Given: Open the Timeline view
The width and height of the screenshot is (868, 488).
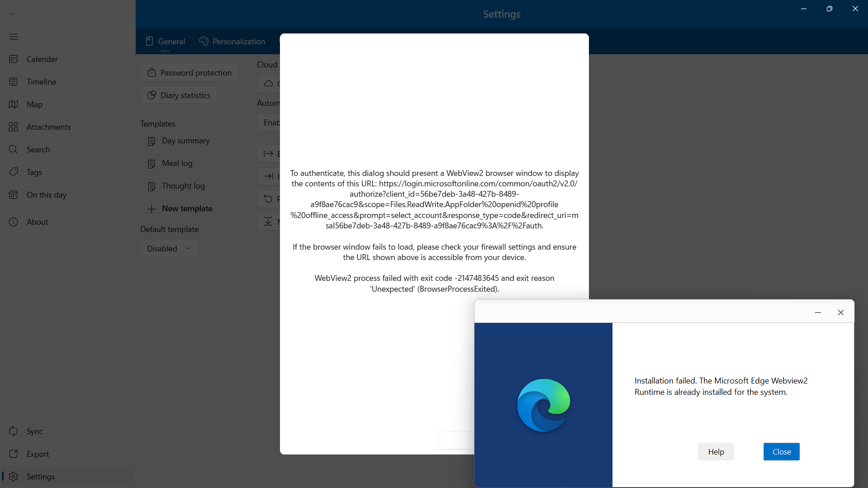Looking at the screenshot, I should pyautogui.click(x=68, y=82).
